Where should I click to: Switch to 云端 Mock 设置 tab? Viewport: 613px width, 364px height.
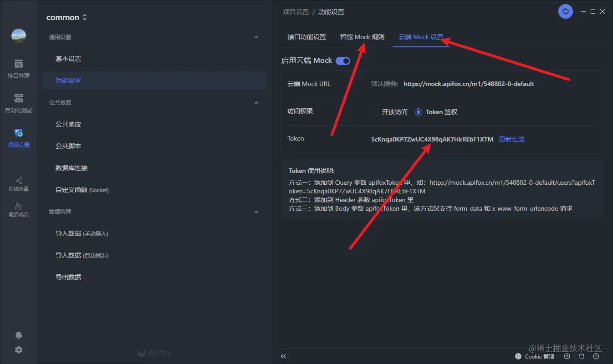coord(421,37)
